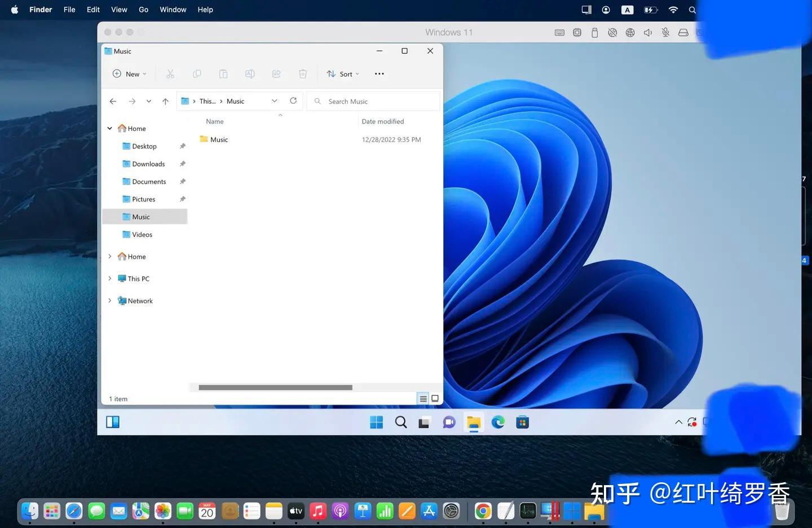Click the Delete trash icon
Viewport: 812px width, 528px height.
303,73
